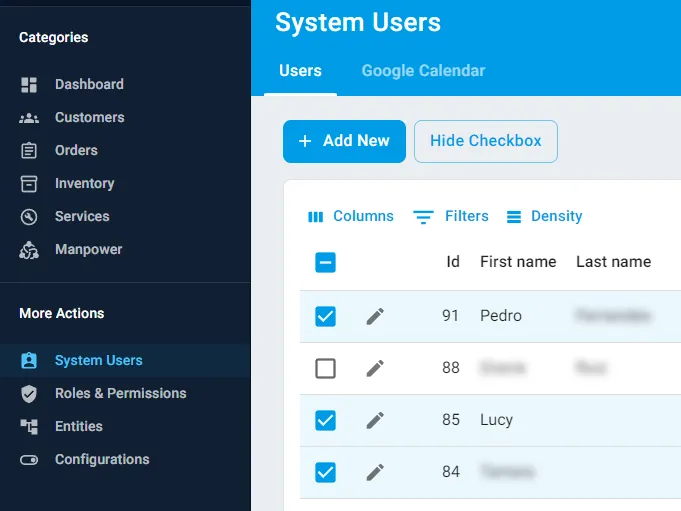The width and height of the screenshot is (681, 511).
Task: Click the Roles & Permissions shield icon
Action: (29, 394)
